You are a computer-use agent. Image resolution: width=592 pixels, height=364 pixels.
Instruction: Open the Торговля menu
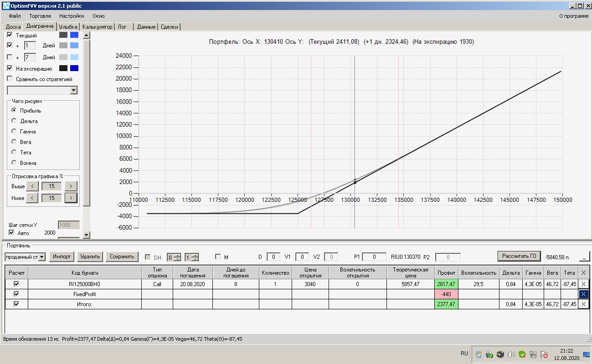coord(40,16)
